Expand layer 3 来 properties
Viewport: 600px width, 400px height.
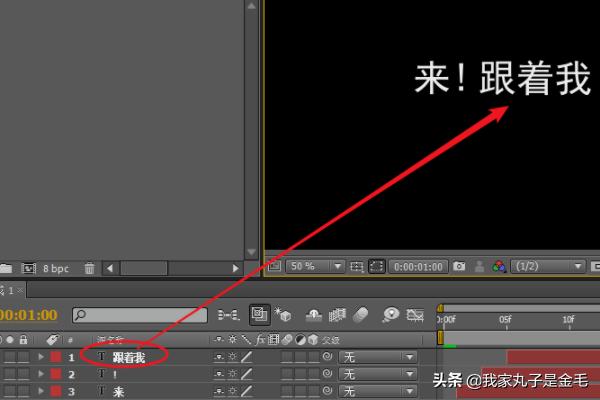click(x=41, y=391)
